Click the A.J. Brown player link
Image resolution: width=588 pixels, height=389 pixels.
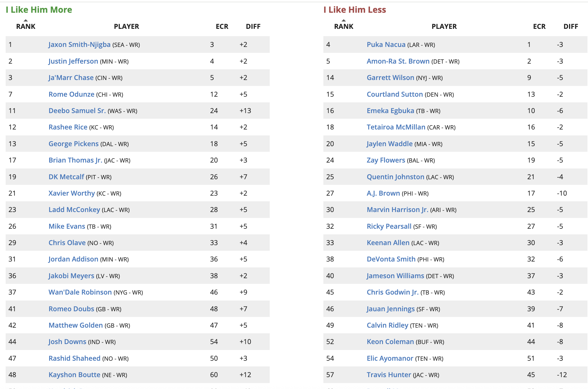point(383,193)
